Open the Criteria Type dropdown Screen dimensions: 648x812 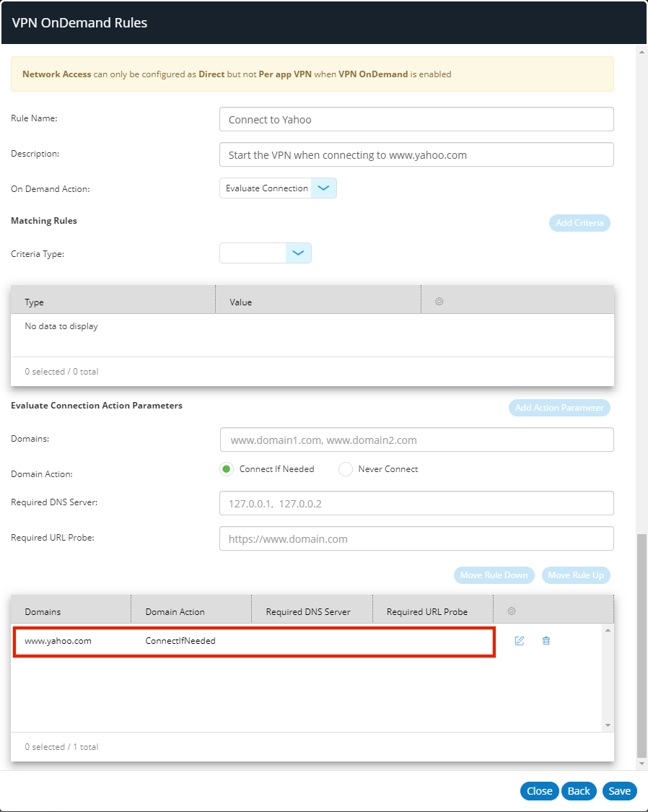[x=299, y=253]
